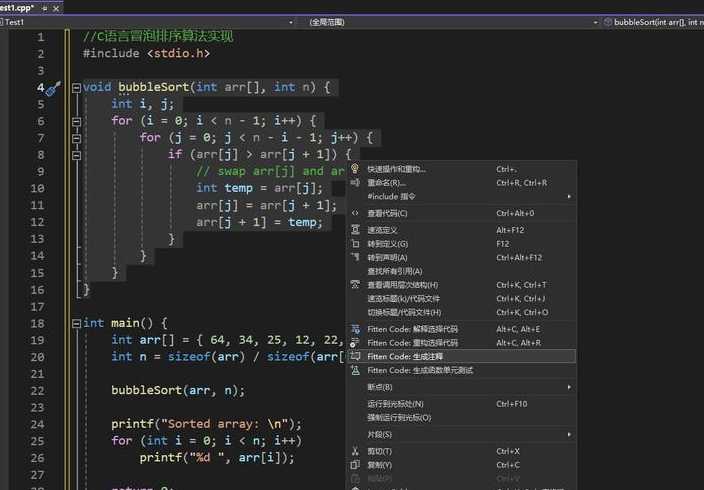Click the lightbulb Quick Actions icon in menu
The width and height of the screenshot is (704, 490).
(x=355, y=169)
